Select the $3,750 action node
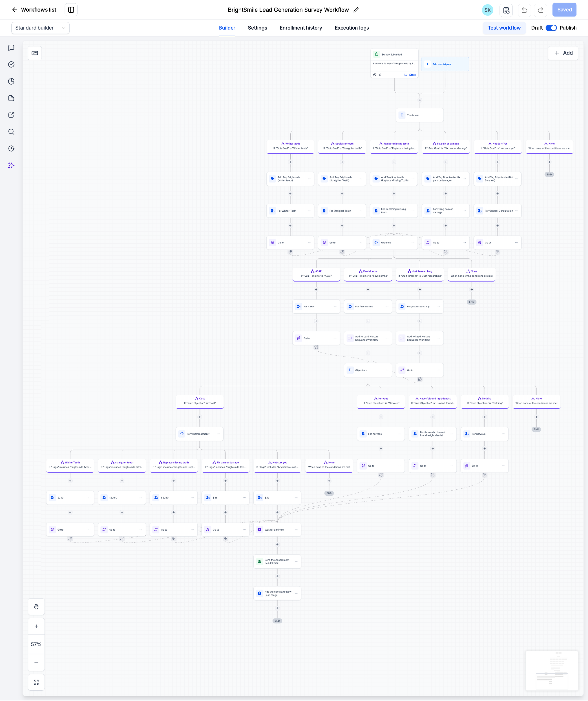The image size is (588, 701). pos(122,498)
